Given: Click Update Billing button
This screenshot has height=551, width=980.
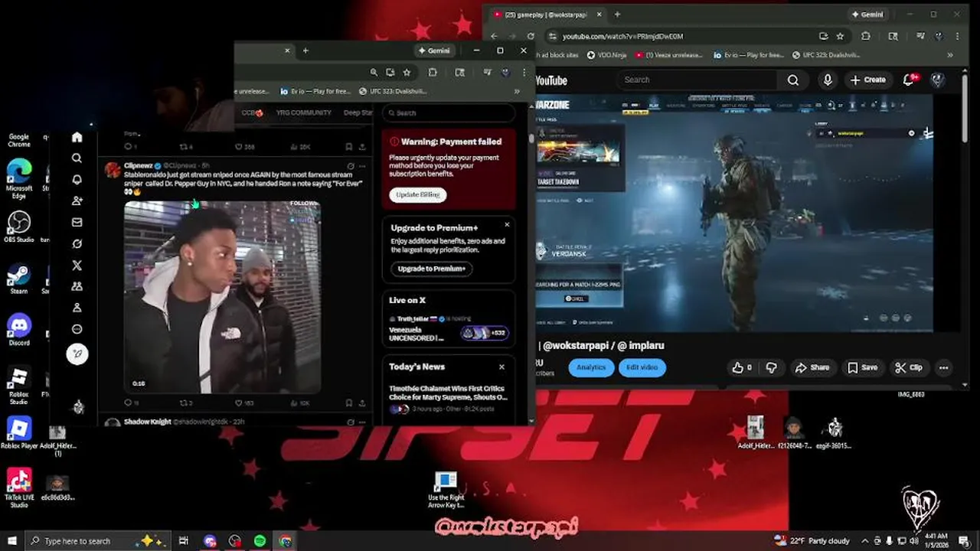Looking at the screenshot, I should tap(417, 194).
